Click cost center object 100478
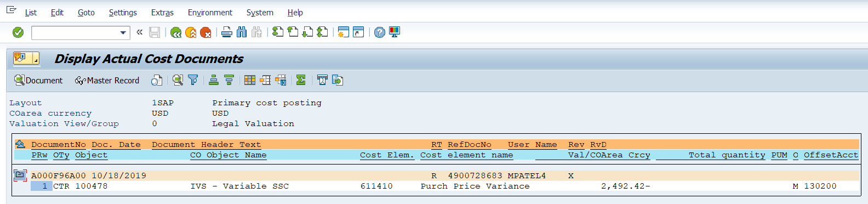868x204 pixels. point(92,186)
